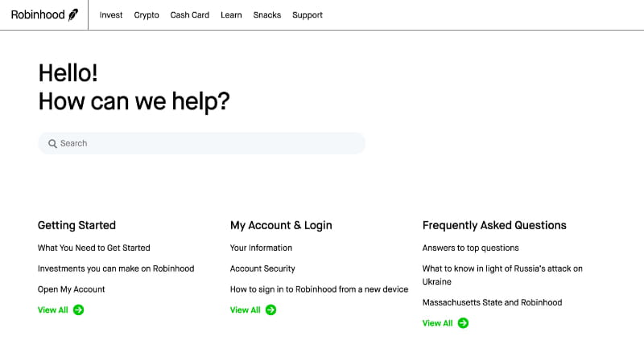Image resolution: width=644 pixels, height=361 pixels.
Task: Open Massachusetts State and Robinhood article
Action: [x=493, y=302]
